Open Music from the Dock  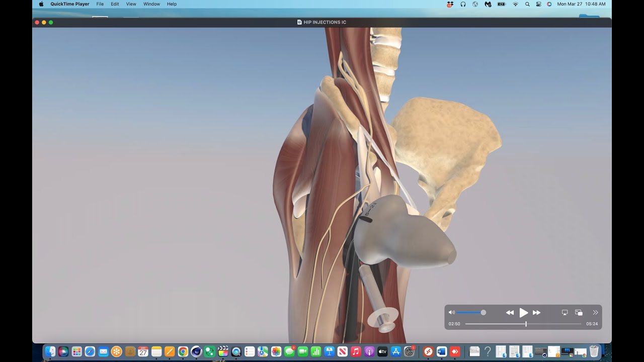pyautogui.click(x=356, y=351)
